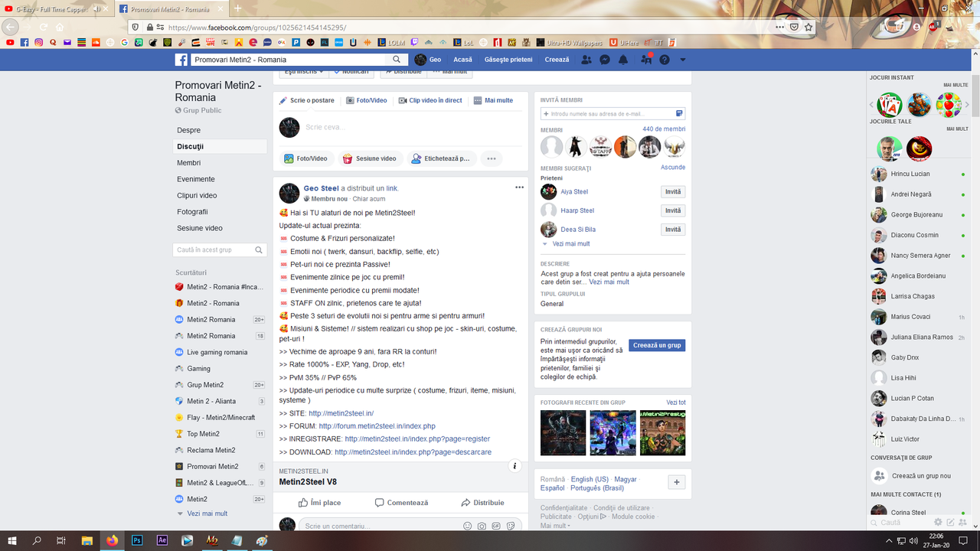Select the Clip video în direct tab
This screenshot has width=980, height=551.
coord(430,100)
